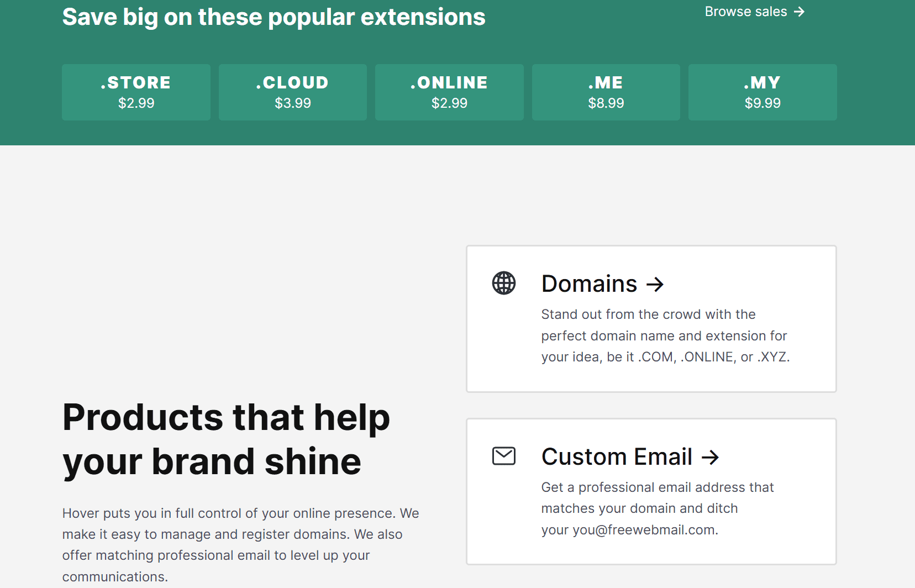The image size is (915, 588).
Task: Click the $9.99 price under .MY
Action: [762, 103]
